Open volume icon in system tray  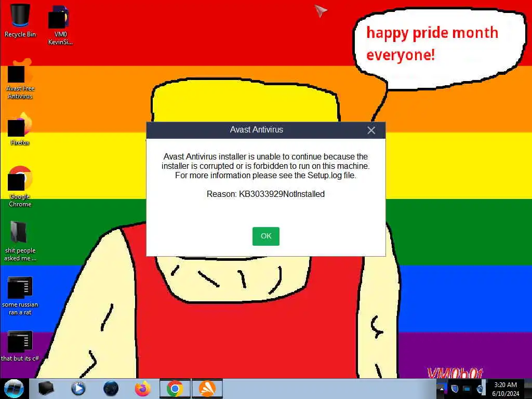[480, 389]
